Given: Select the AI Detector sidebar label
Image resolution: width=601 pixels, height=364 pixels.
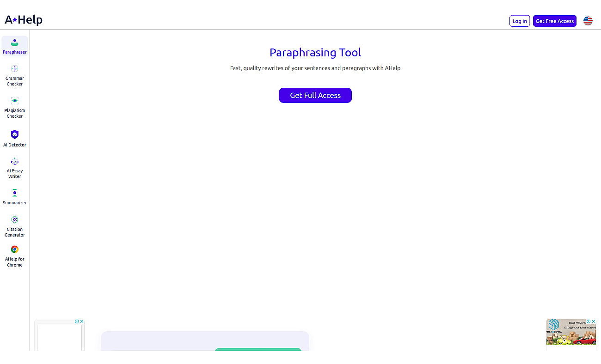Looking at the screenshot, I should click(x=15, y=145).
